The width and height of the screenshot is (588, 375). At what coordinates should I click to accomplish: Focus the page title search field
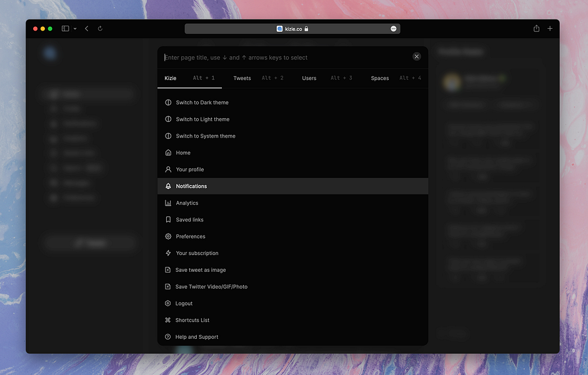tap(285, 57)
